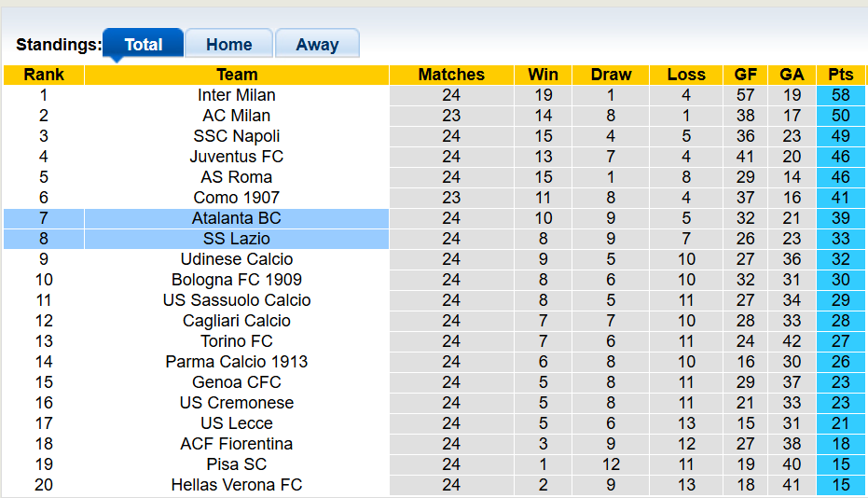Select highlighted Atalanta BC team
The image size is (868, 498).
pyautogui.click(x=237, y=218)
